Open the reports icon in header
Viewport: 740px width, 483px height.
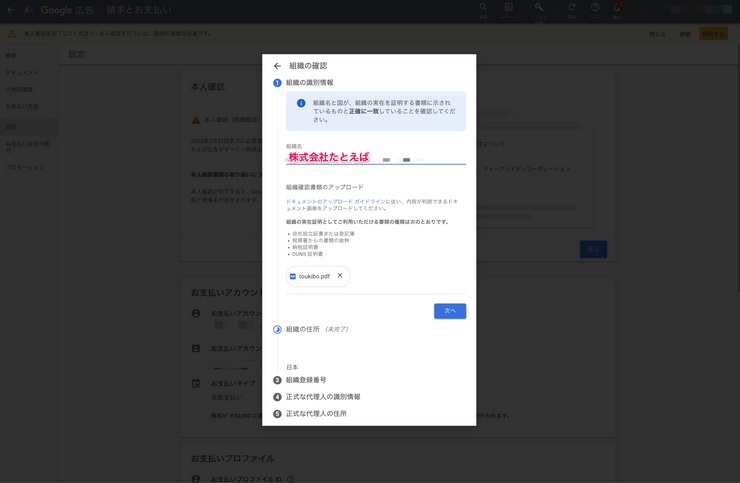508,7
